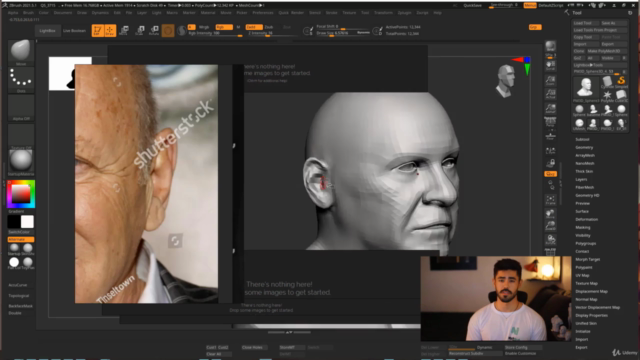Toggle Live Boolean
This screenshot has height=360, width=640.
coord(74,31)
